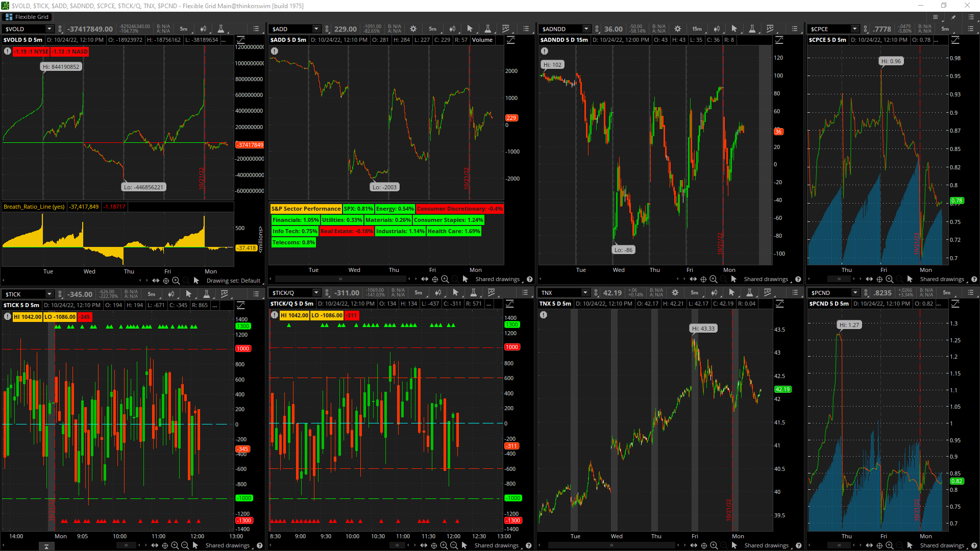
Task: Open list menu icon in $ADD panel
Action: click(x=526, y=29)
